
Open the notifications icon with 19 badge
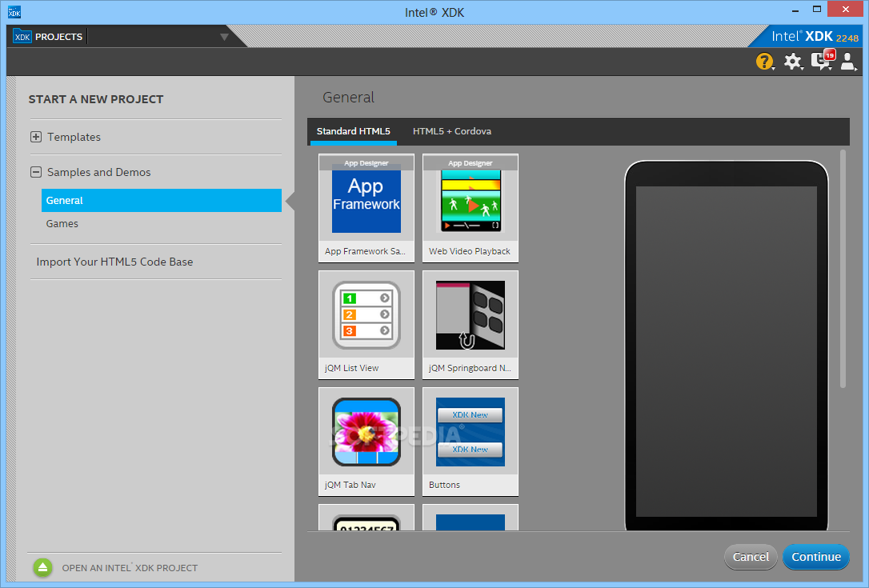tap(822, 61)
